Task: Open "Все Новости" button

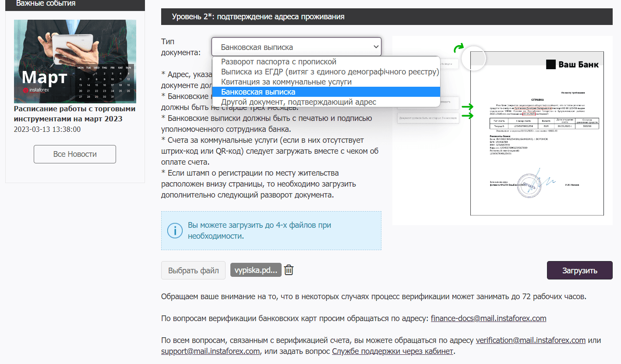Action: (x=75, y=154)
